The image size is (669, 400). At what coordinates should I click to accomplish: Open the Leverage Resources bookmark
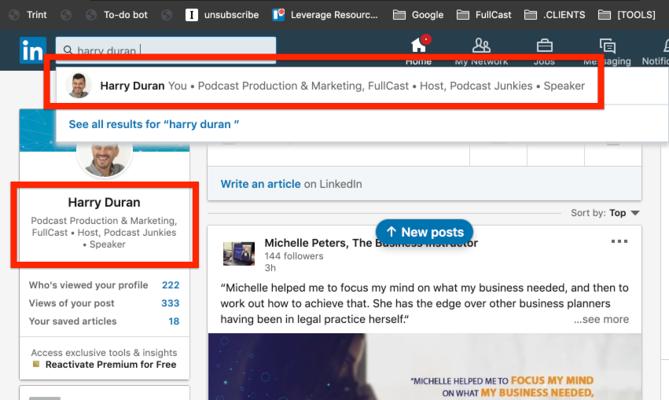(325, 15)
